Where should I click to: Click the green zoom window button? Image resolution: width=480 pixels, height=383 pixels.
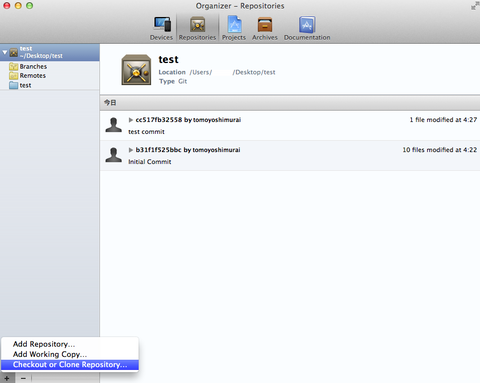[30, 6]
